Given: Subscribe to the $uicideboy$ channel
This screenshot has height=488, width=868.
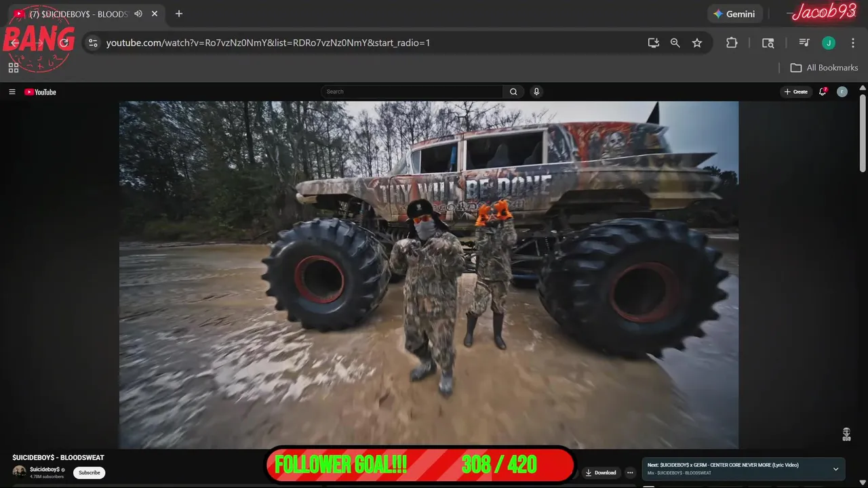Looking at the screenshot, I should pos(89,472).
